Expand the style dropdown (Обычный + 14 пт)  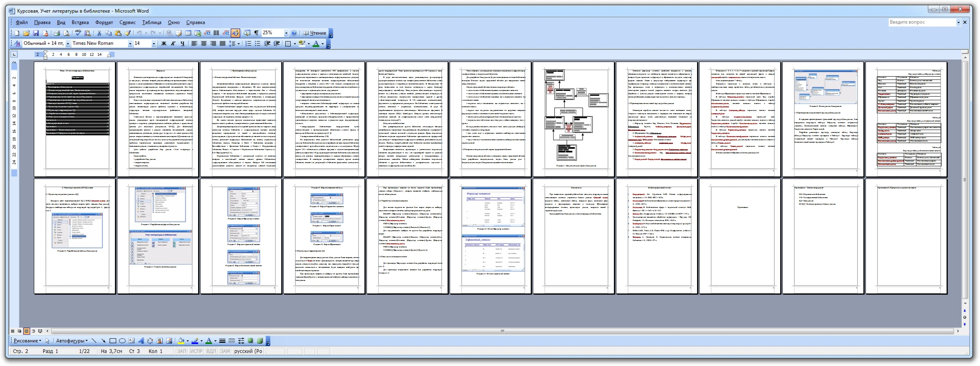click(x=68, y=43)
